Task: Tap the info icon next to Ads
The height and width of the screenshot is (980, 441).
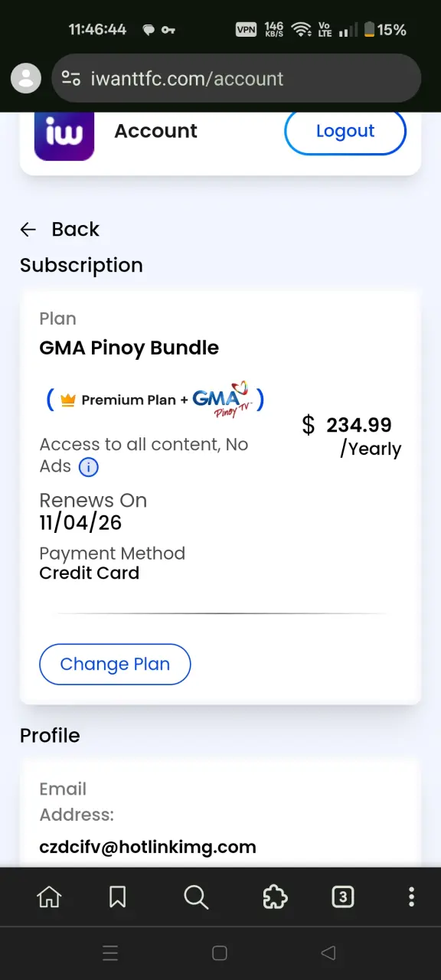Action: point(89,467)
